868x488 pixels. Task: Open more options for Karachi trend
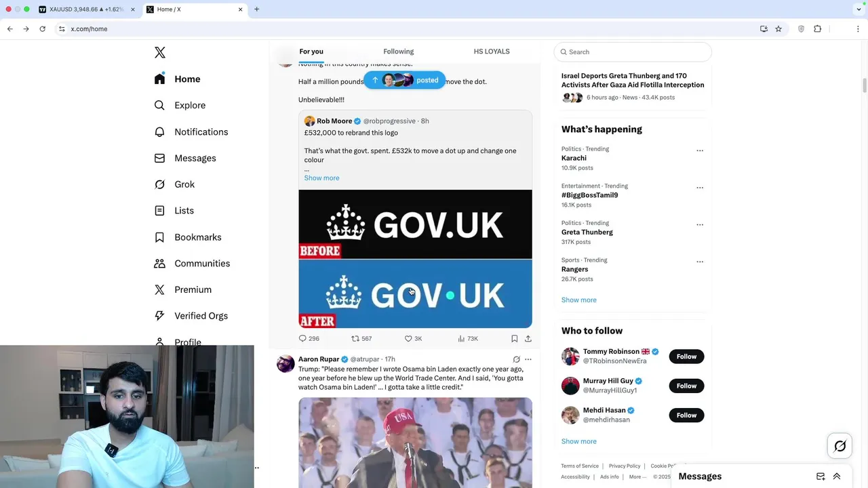click(700, 150)
